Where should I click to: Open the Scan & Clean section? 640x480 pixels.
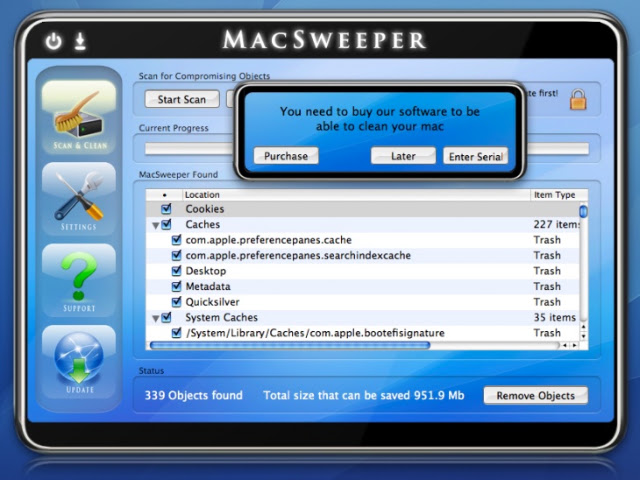point(79,117)
